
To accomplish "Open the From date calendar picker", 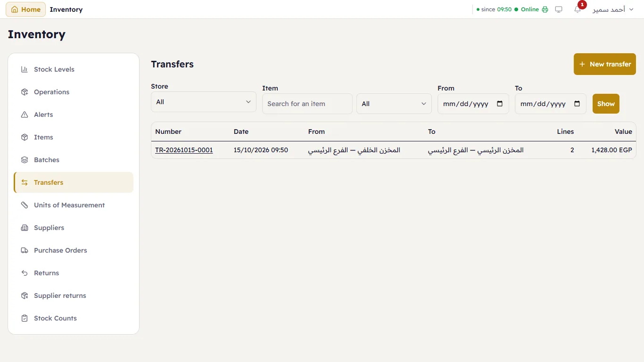I will coord(500,104).
